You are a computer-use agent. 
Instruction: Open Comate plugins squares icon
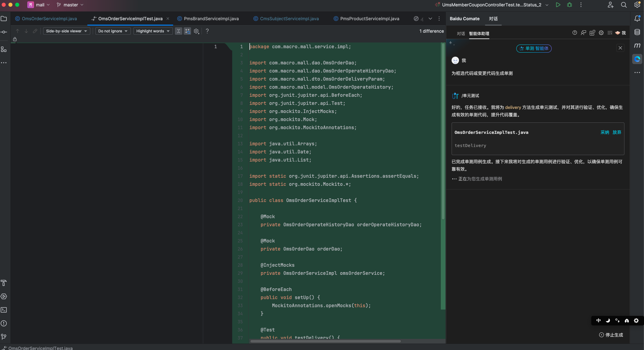coord(592,33)
